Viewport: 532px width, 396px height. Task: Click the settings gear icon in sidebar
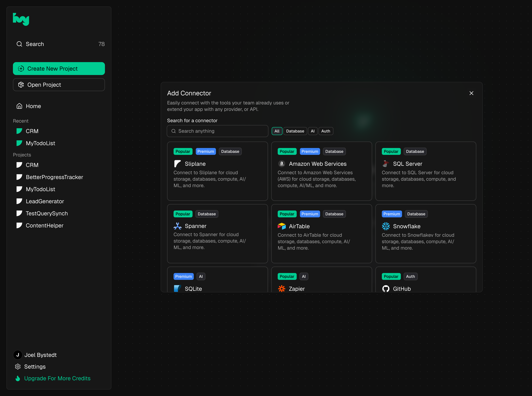tap(18, 367)
